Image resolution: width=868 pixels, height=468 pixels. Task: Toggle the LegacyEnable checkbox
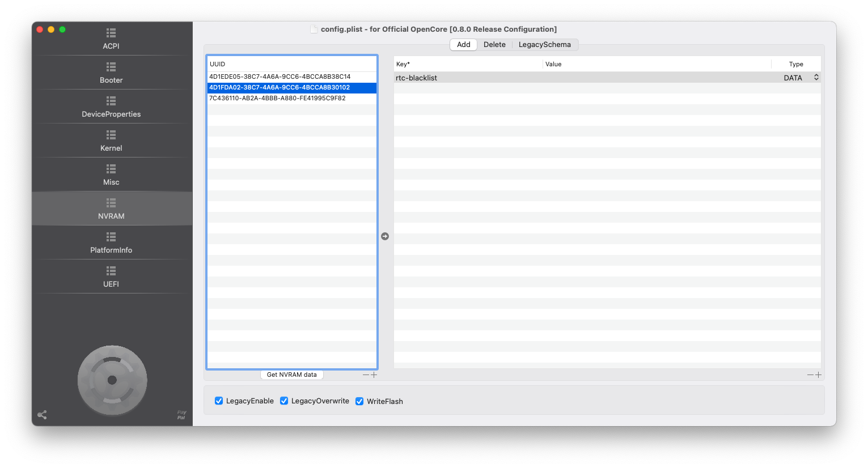pyautogui.click(x=219, y=401)
